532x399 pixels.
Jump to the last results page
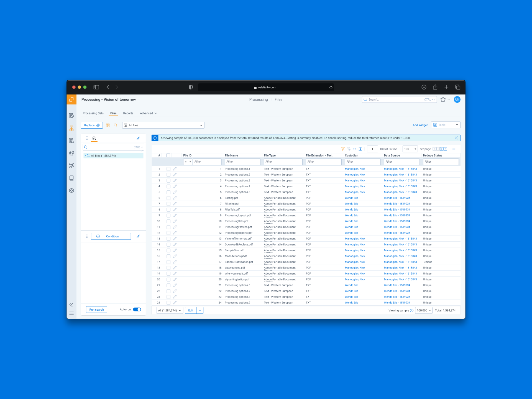click(446, 149)
